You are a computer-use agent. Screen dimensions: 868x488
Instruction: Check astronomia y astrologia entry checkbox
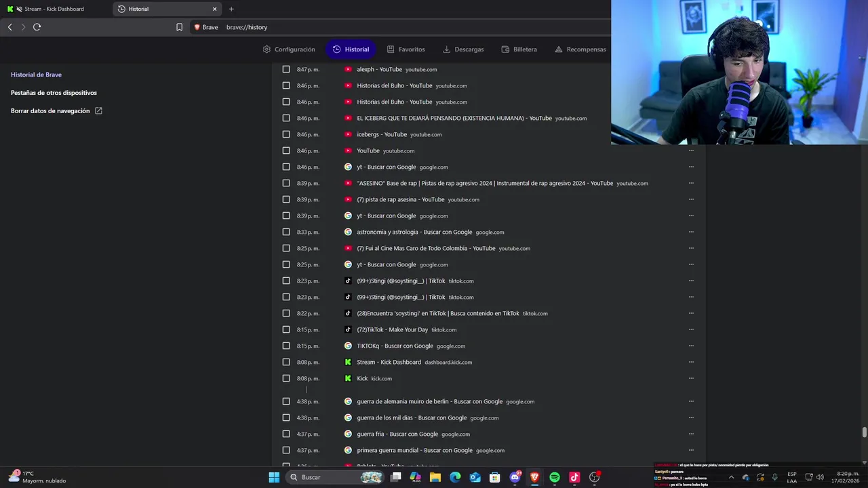(286, 232)
